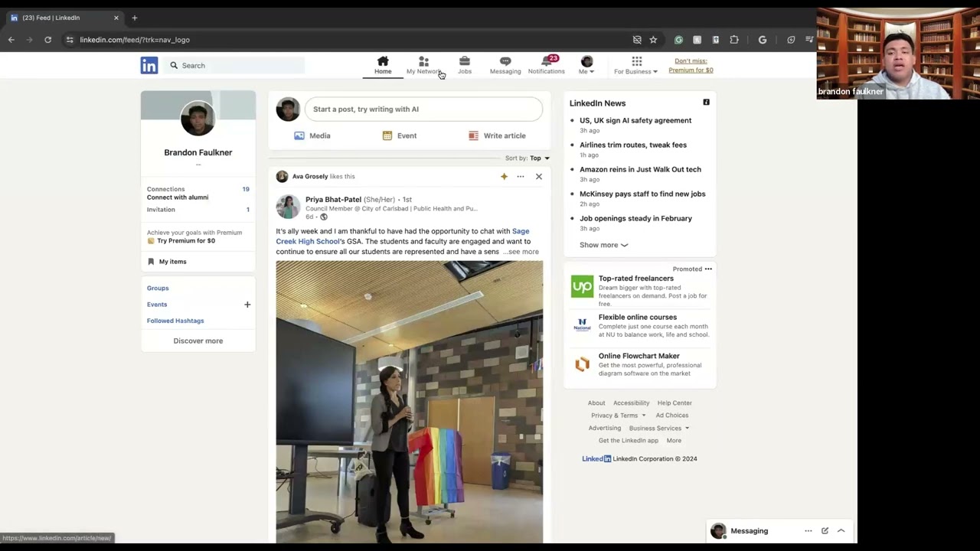This screenshot has height=551, width=980.
Task: Bookmark page with star icon
Action: pyautogui.click(x=653, y=40)
